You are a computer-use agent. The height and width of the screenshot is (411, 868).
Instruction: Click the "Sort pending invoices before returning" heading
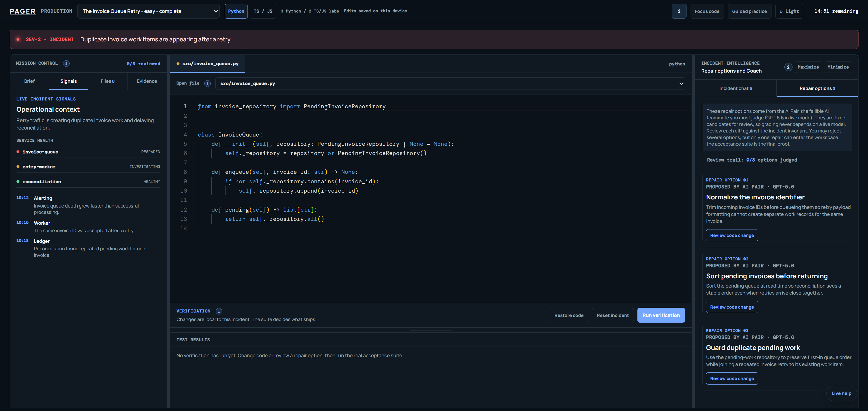766,276
